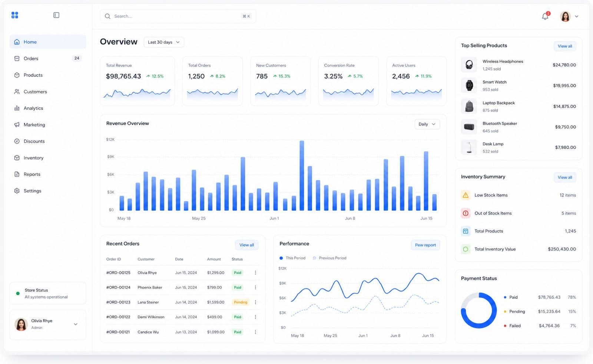Click into the Search field
This screenshot has height=364, width=593.
(x=178, y=16)
